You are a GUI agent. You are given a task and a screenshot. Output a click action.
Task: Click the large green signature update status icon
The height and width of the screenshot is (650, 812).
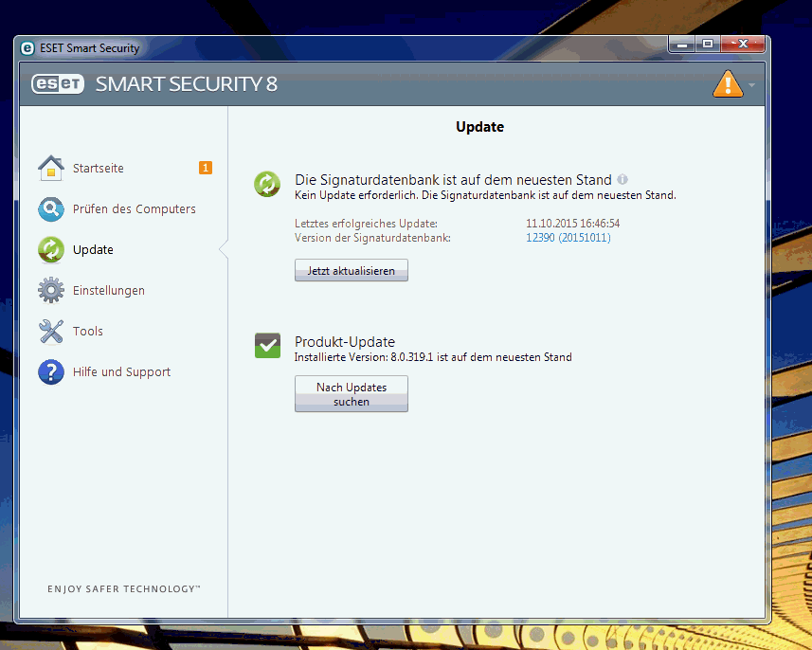[x=267, y=184]
